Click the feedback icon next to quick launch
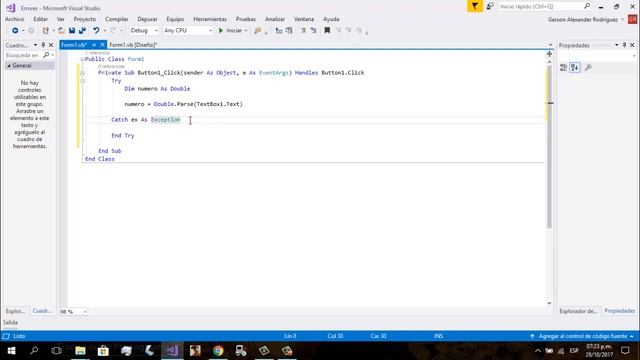640x360 pixels. (490, 6)
